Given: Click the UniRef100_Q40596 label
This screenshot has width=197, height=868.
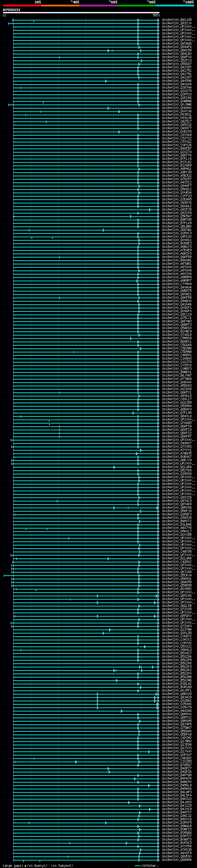Looking at the screenshot, I should (177, 81).
